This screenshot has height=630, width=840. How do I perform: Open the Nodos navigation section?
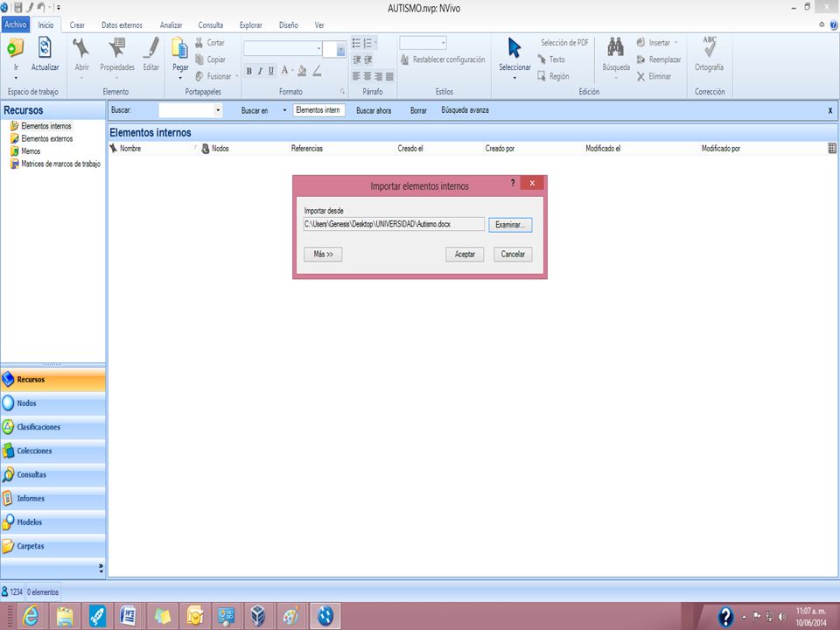click(x=53, y=402)
